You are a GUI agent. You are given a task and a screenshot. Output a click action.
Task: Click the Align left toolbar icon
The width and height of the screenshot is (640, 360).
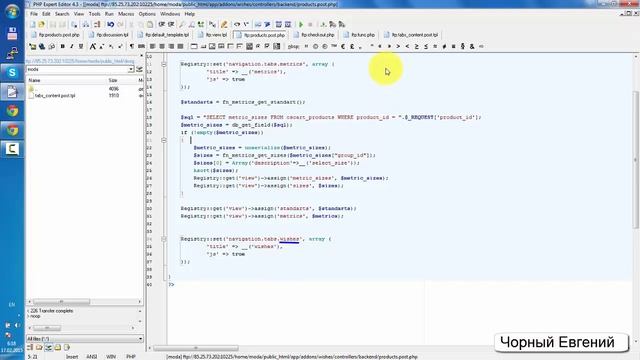click(153, 47)
